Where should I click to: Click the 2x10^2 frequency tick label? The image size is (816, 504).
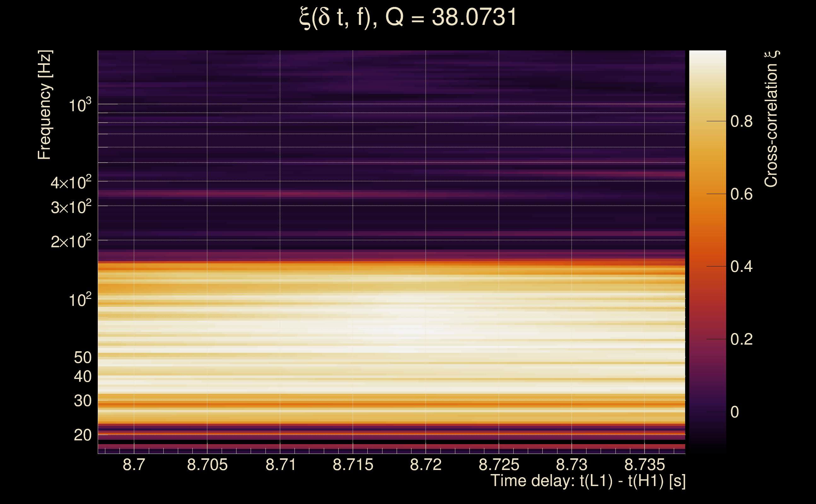(x=71, y=241)
